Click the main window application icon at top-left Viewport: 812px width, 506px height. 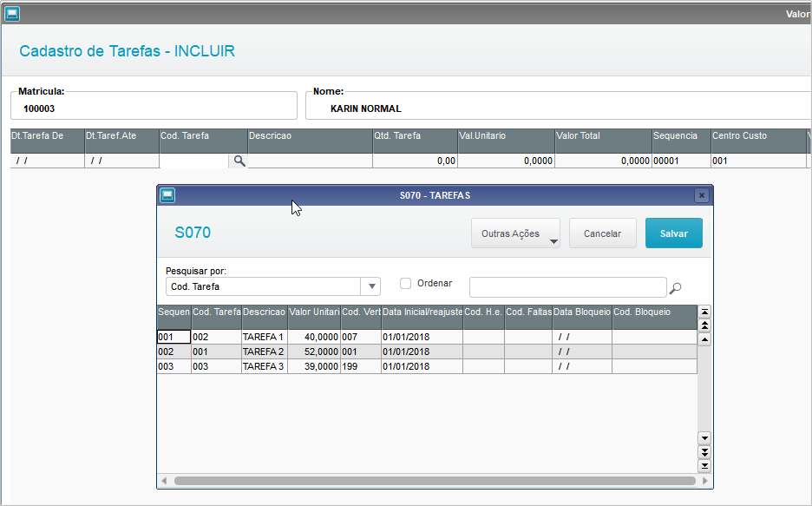12,14
